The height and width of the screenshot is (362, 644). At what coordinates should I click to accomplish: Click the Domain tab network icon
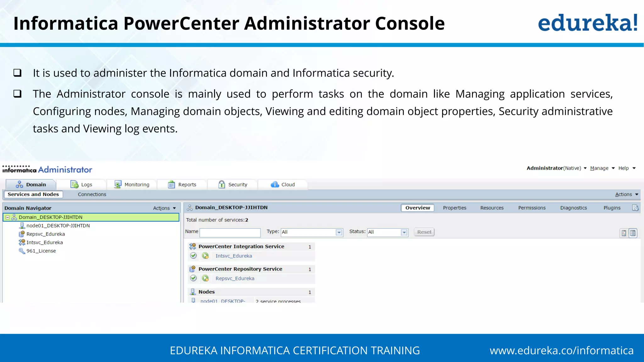[x=19, y=184]
